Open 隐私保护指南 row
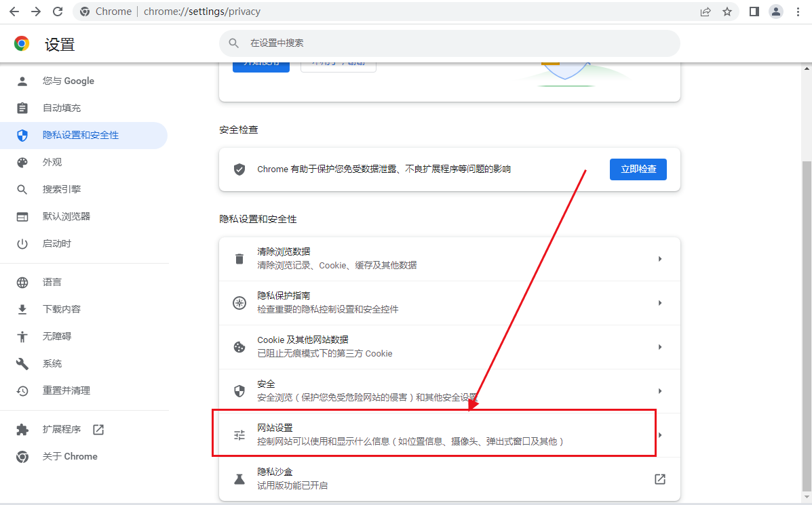This screenshot has height=505, width=812. [450, 303]
